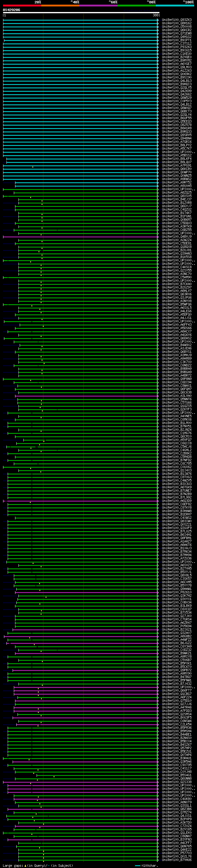Select label UniRef100_A9U0A5
The height and width of the screenshot is (868, 197).
pos(177,186)
